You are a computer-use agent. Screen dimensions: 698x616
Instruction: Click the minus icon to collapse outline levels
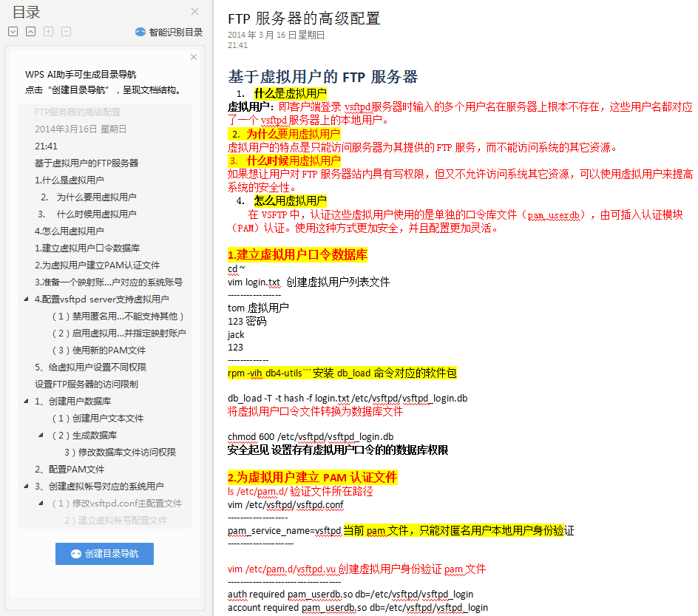(x=66, y=31)
